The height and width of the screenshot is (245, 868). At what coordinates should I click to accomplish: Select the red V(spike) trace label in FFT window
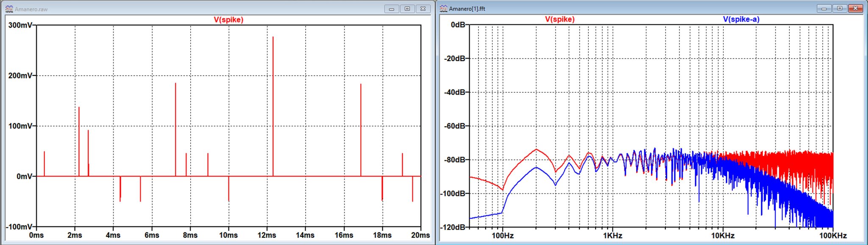pos(559,19)
